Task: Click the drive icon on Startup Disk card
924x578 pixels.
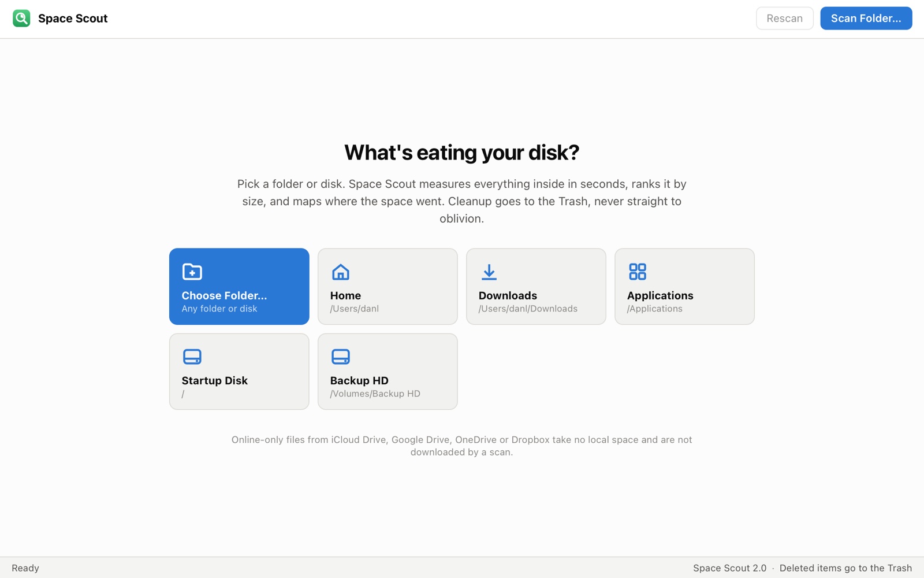Action: 192,357
